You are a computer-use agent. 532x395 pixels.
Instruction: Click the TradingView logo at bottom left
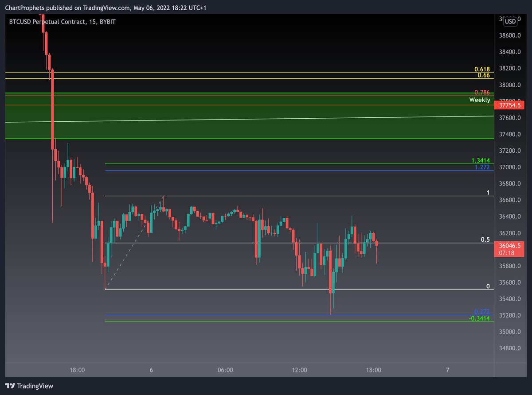[x=29, y=386]
